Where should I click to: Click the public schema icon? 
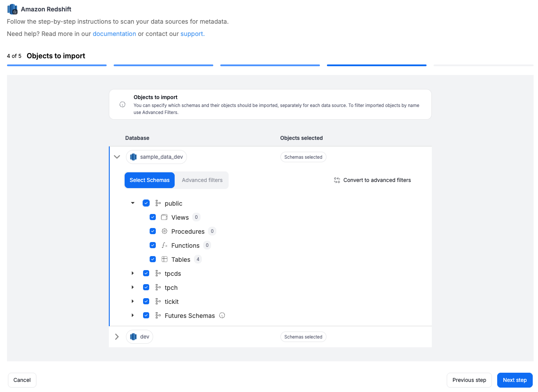coord(158,203)
